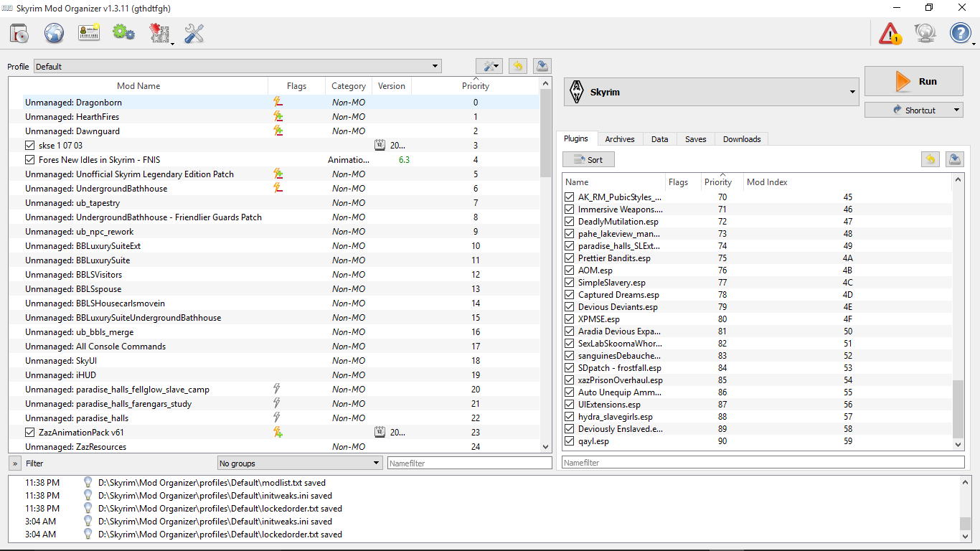Viewport: 980px width, 551px height.
Task: Toggle ZazAnimationPack v61 mod checkbox
Action: pos(29,433)
